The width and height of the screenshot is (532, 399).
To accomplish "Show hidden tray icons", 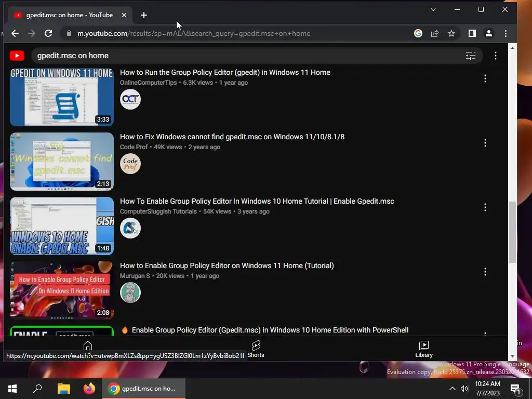I will 453,389.
